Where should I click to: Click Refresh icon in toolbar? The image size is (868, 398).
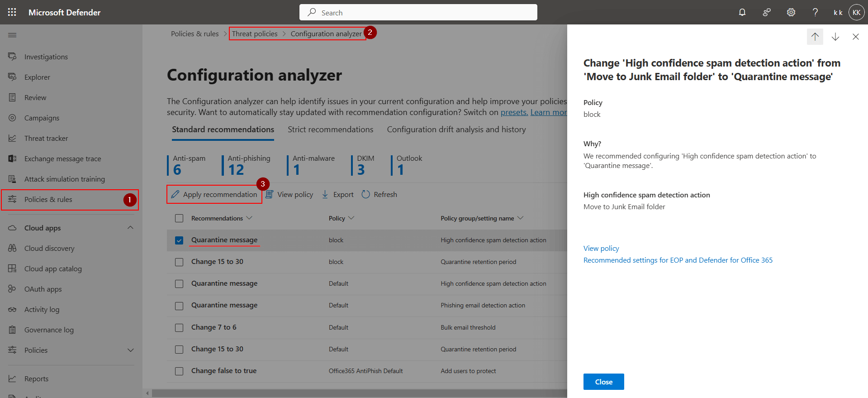pos(366,194)
